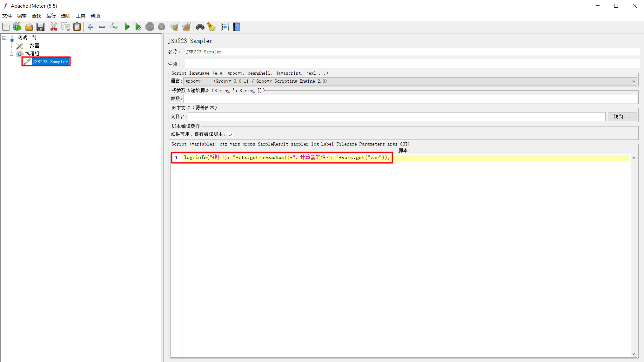Open the Templates dialog
The image size is (644, 362).
tap(17, 27)
